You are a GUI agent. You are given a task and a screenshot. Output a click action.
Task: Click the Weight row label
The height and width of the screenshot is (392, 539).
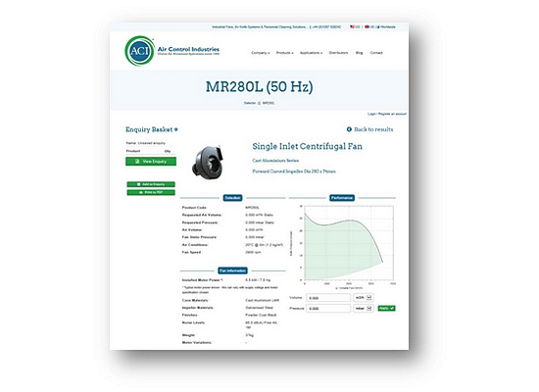[x=189, y=334]
